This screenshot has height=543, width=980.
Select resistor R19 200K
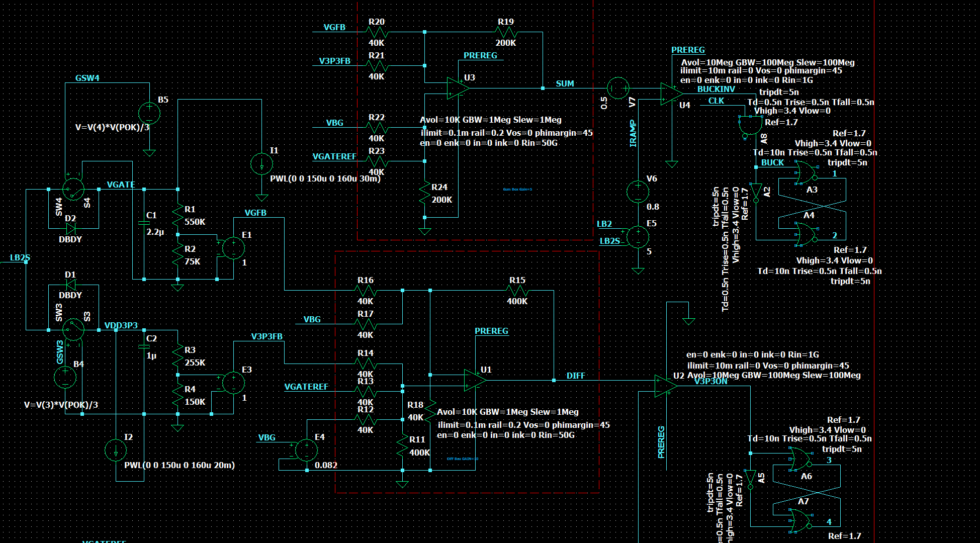(506, 32)
